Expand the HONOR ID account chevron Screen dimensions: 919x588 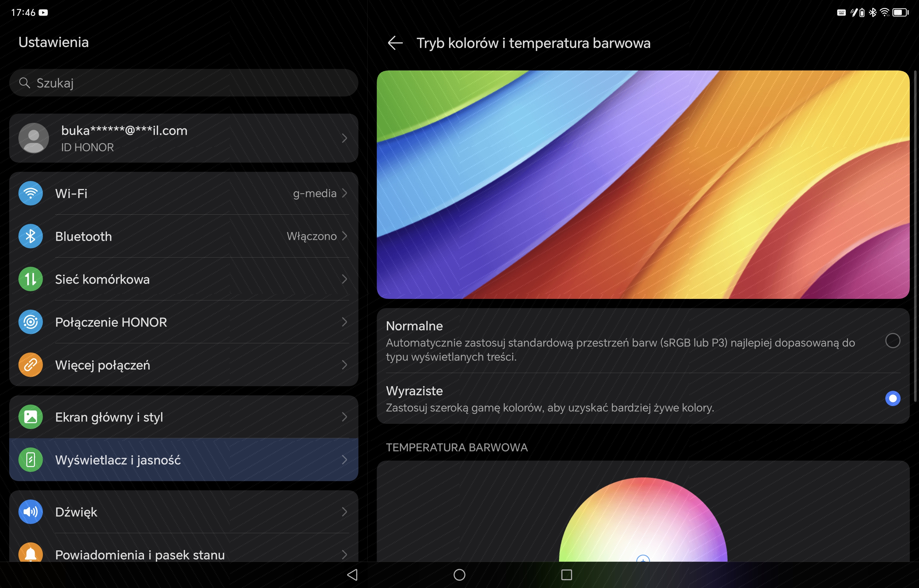click(x=344, y=138)
